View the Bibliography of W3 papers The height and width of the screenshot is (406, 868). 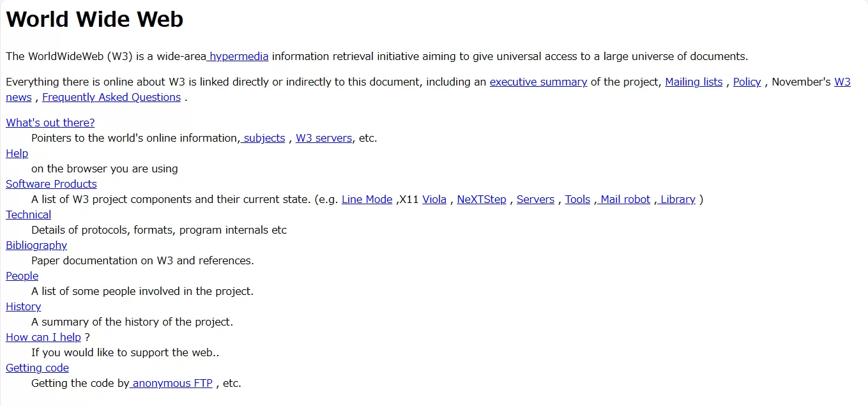click(x=36, y=245)
